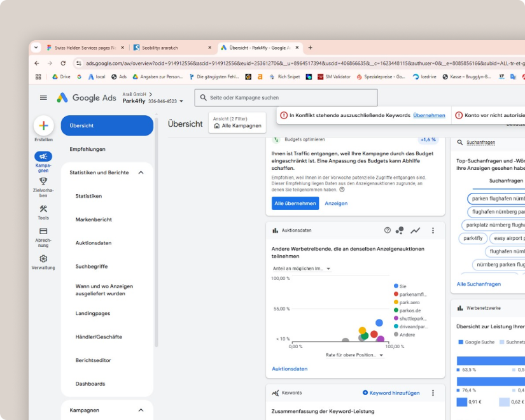Open a new browser tab
This screenshot has width=525, height=420.
pos(310,48)
